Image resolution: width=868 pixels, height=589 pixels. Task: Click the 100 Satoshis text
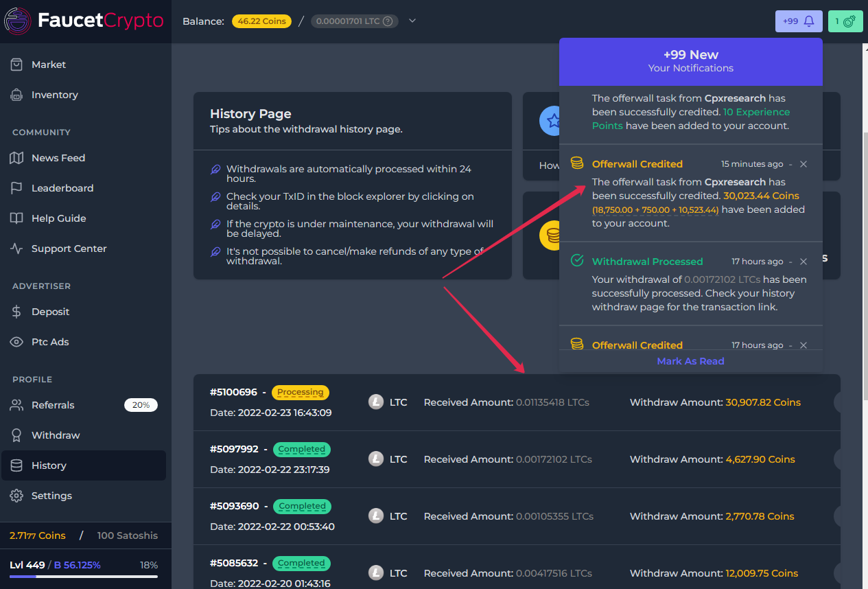coord(128,535)
